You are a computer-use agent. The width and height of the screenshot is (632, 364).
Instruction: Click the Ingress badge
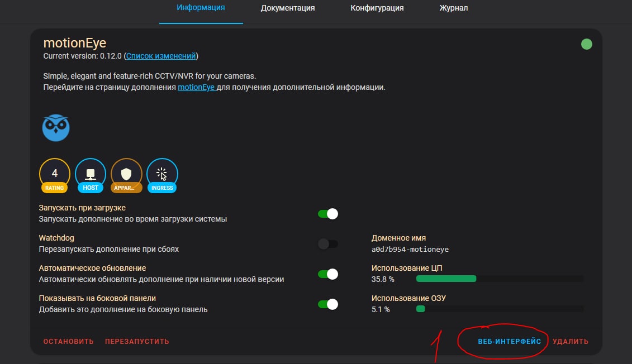point(162,175)
